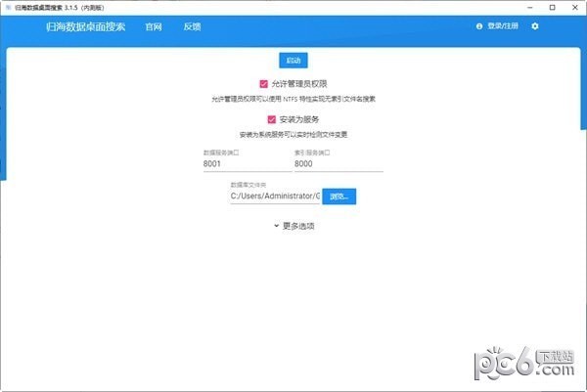The width and height of the screenshot is (587, 392).
Task: Maximize the application window
Action: 546,6
